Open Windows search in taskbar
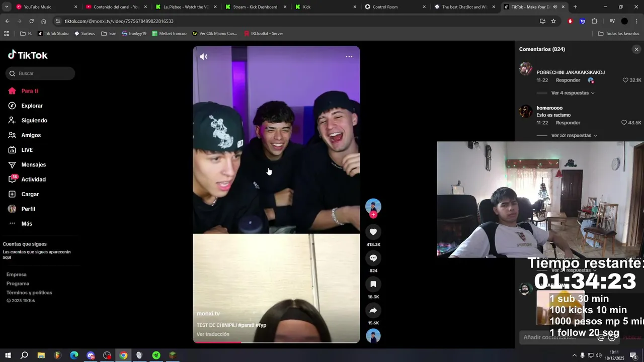 (24, 355)
